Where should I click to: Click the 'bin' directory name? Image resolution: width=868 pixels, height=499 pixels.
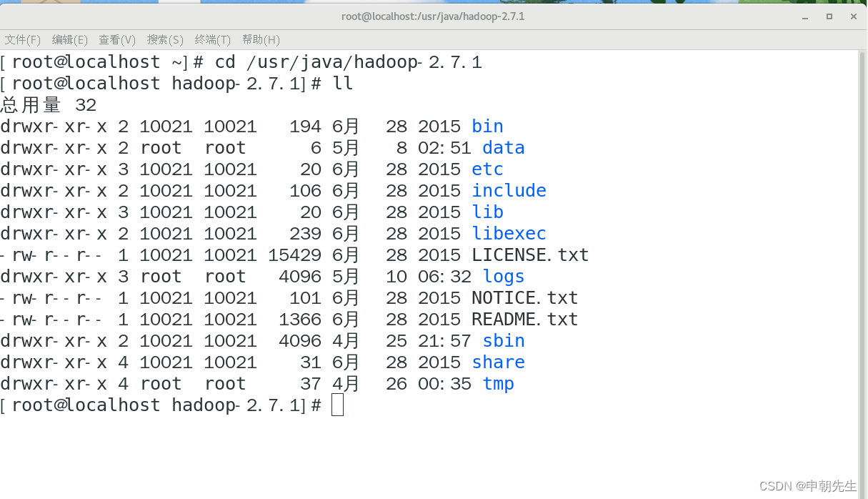[487, 127]
